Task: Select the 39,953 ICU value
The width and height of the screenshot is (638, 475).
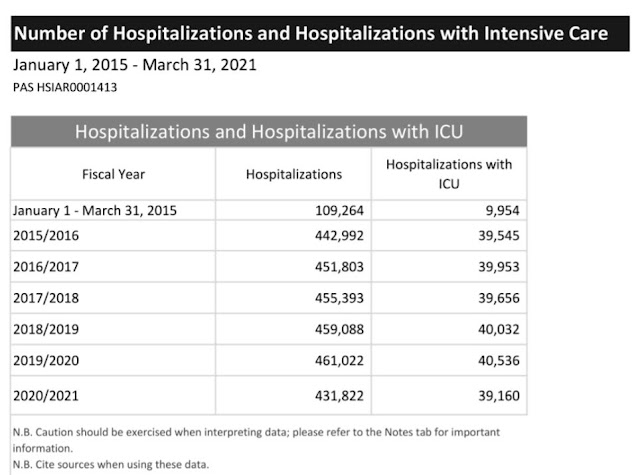Action: tap(499, 267)
